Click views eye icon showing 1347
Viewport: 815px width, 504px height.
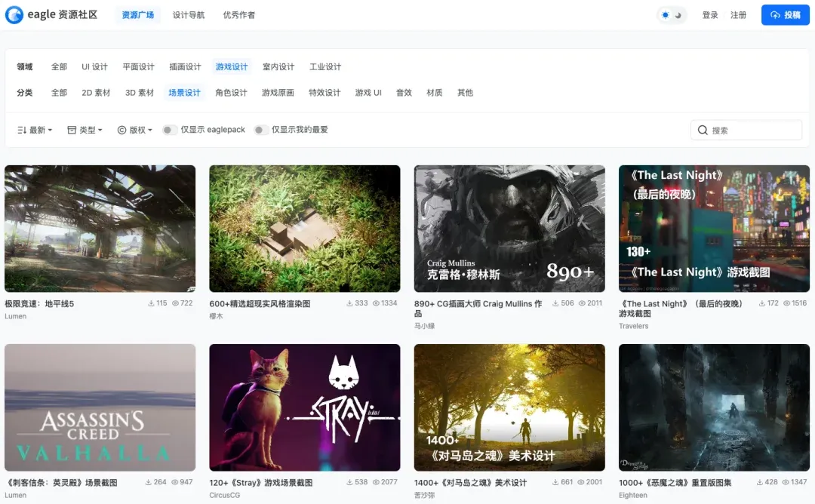[786, 482]
